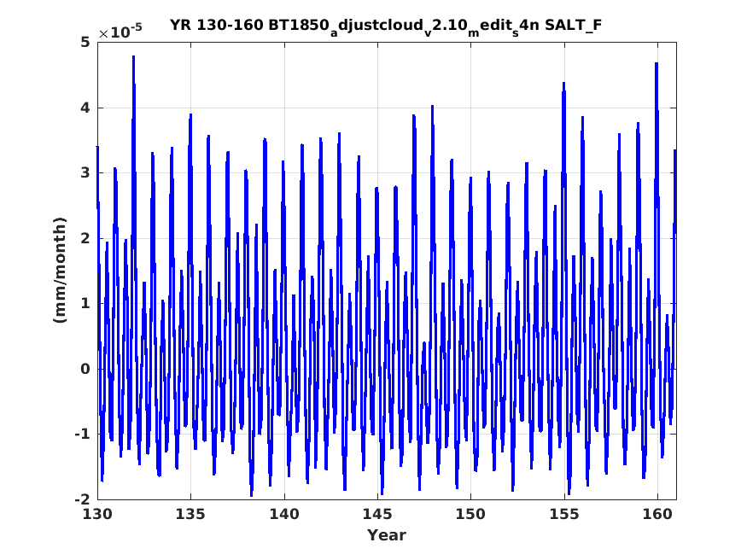Click x-axis tick label 130
Viewport: 747px width, 560px height.
click(x=97, y=514)
